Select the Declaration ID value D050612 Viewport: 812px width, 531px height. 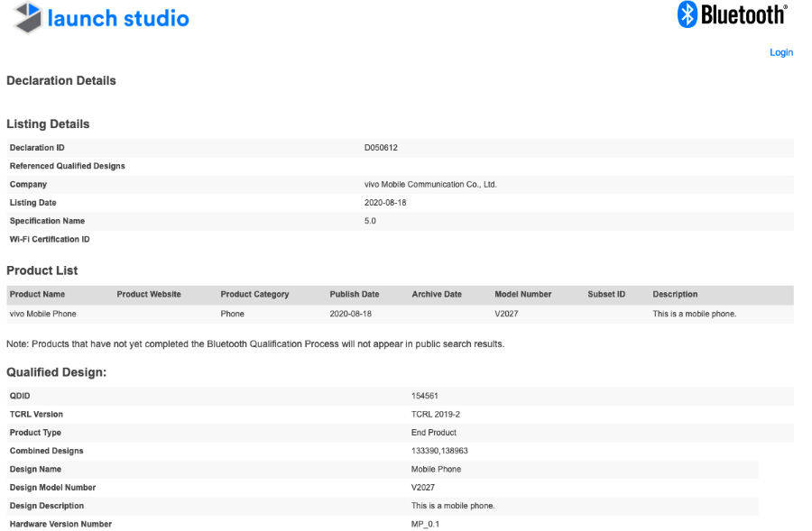click(381, 148)
